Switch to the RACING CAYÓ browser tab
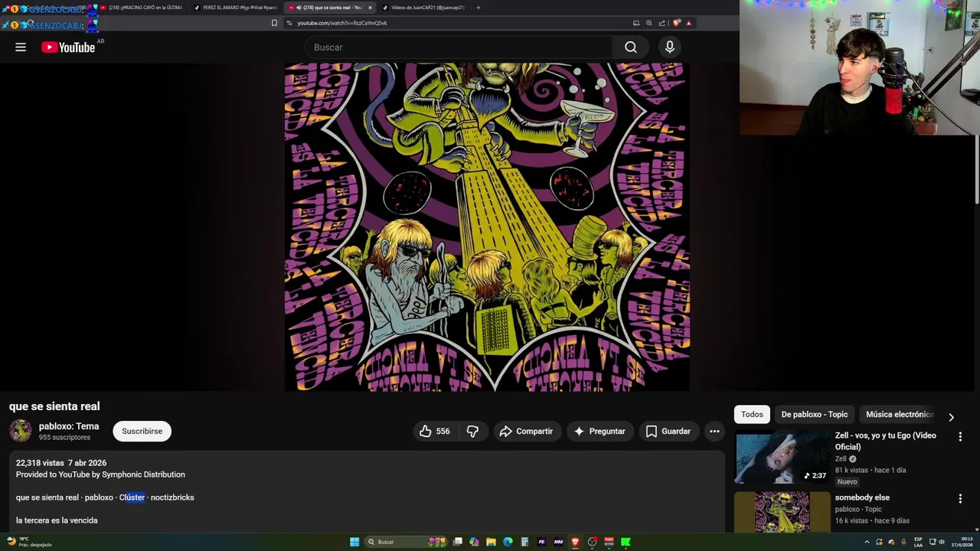The image size is (980, 551). click(142, 8)
